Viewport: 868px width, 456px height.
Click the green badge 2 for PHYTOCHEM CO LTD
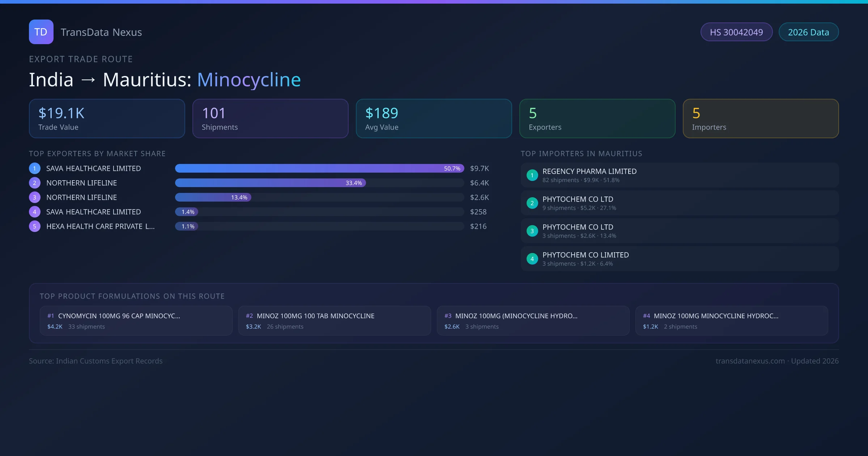tap(532, 203)
